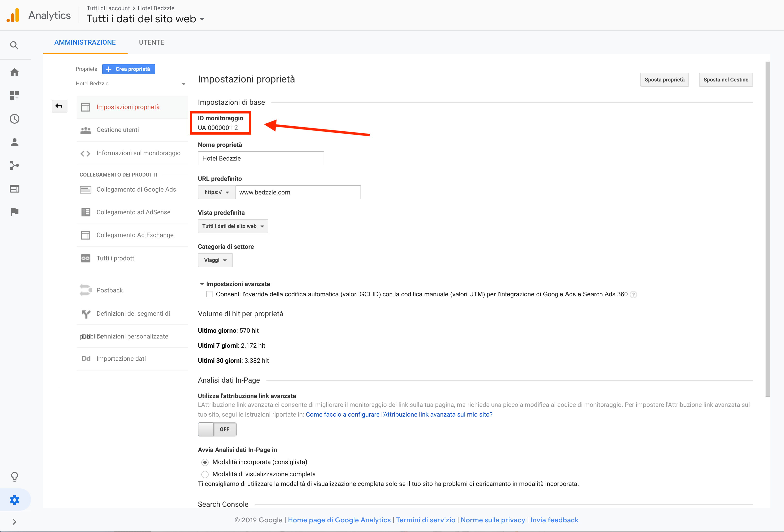Toggle the attribuzione link avanzata OFF switch
The height and width of the screenshot is (532, 784).
click(217, 429)
